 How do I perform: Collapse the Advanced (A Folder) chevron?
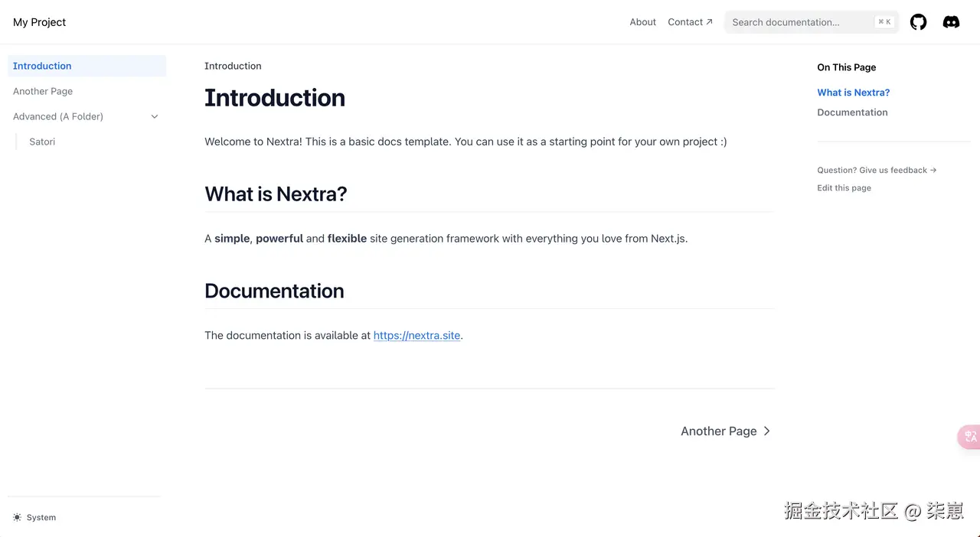click(155, 116)
